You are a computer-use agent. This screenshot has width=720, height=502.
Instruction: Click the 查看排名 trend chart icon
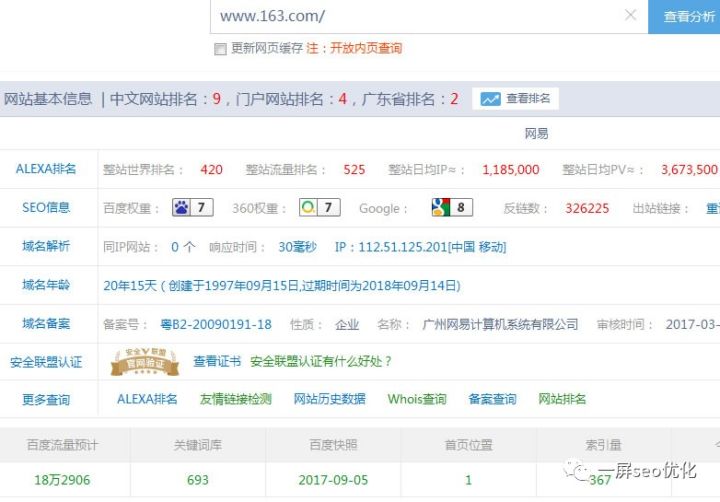coord(490,99)
